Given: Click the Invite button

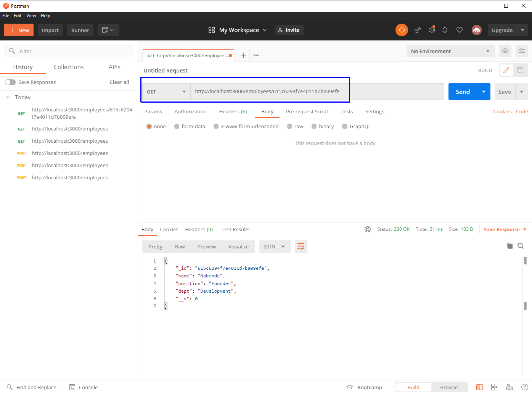Looking at the screenshot, I should click(289, 30).
